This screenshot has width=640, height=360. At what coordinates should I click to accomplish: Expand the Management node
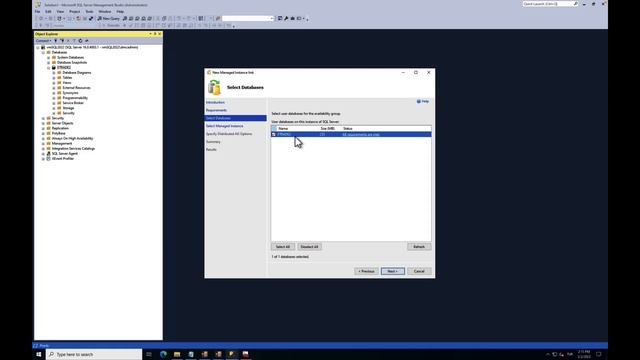43,144
